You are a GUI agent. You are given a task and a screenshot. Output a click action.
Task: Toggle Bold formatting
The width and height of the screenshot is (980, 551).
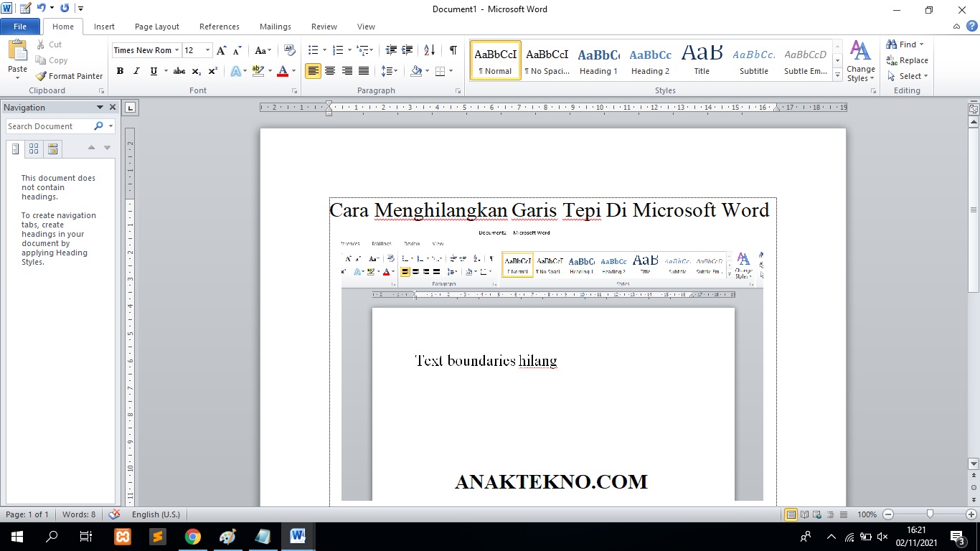(120, 71)
